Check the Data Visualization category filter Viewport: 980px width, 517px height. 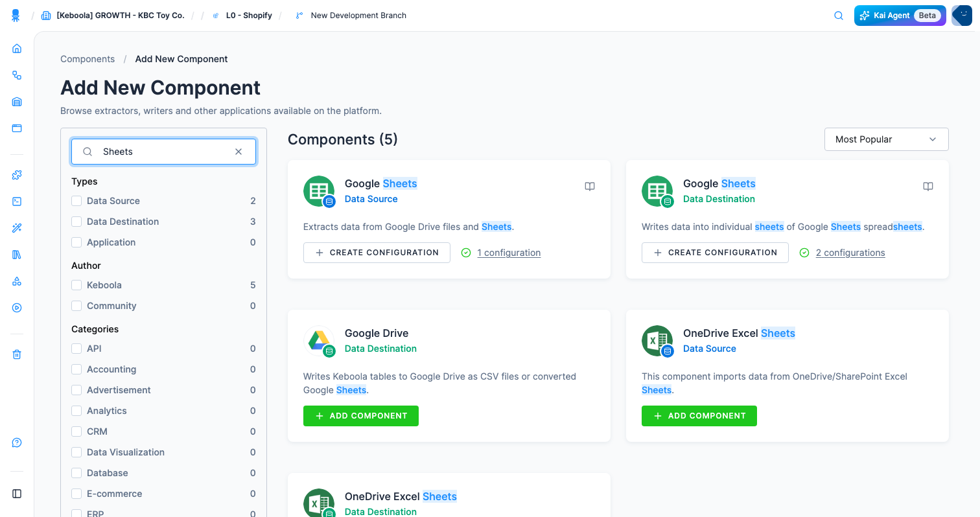pyautogui.click(x=76, y=452)
